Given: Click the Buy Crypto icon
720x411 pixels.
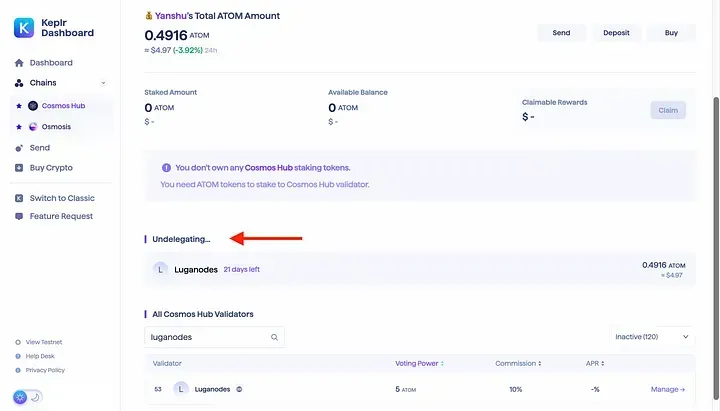Looking at the screenshot, I should point(19,168).
